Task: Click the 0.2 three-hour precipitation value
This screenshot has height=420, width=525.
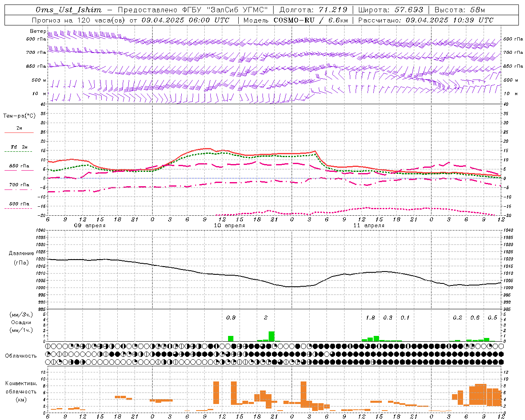Action: click(457, 317)
